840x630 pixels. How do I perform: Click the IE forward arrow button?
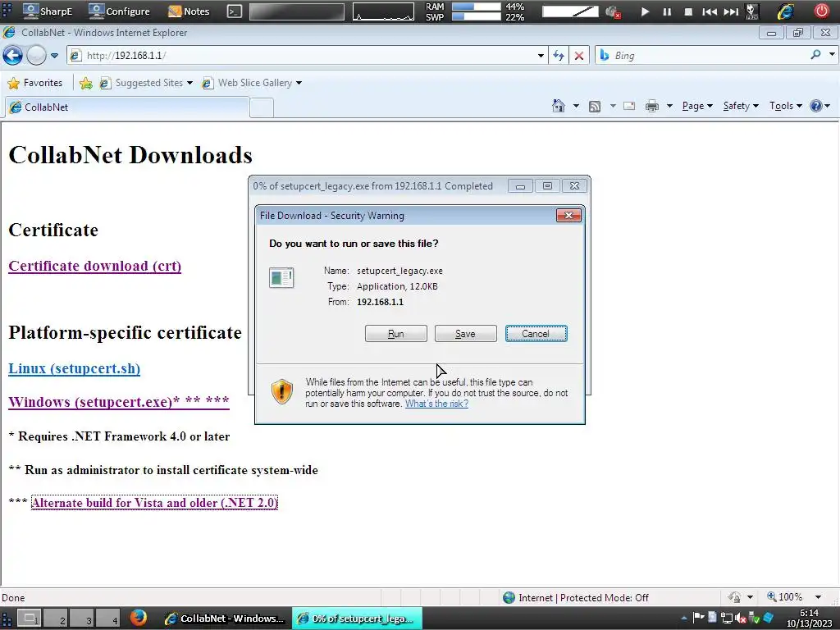point(36,55)
